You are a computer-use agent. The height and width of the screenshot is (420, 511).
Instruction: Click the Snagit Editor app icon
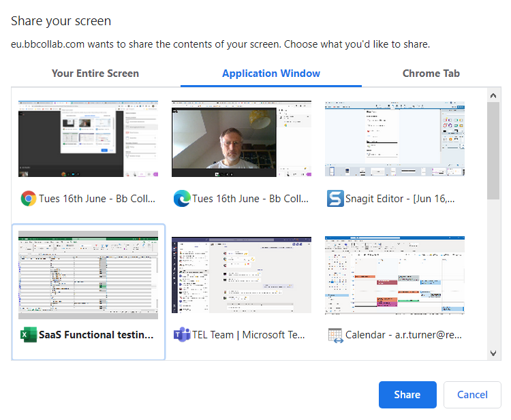pyautogui.click(x=335, y=199)
